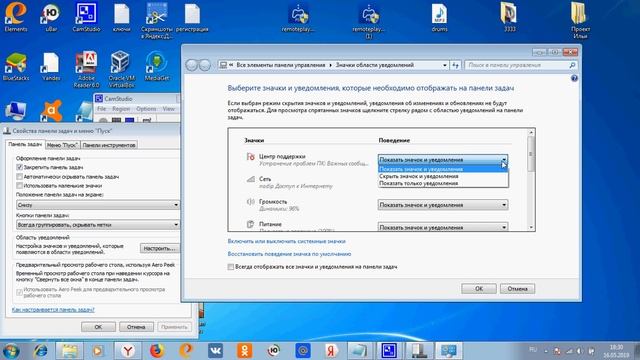
Task: Switch to Панели инструментов tab
Action: (109, 145)
